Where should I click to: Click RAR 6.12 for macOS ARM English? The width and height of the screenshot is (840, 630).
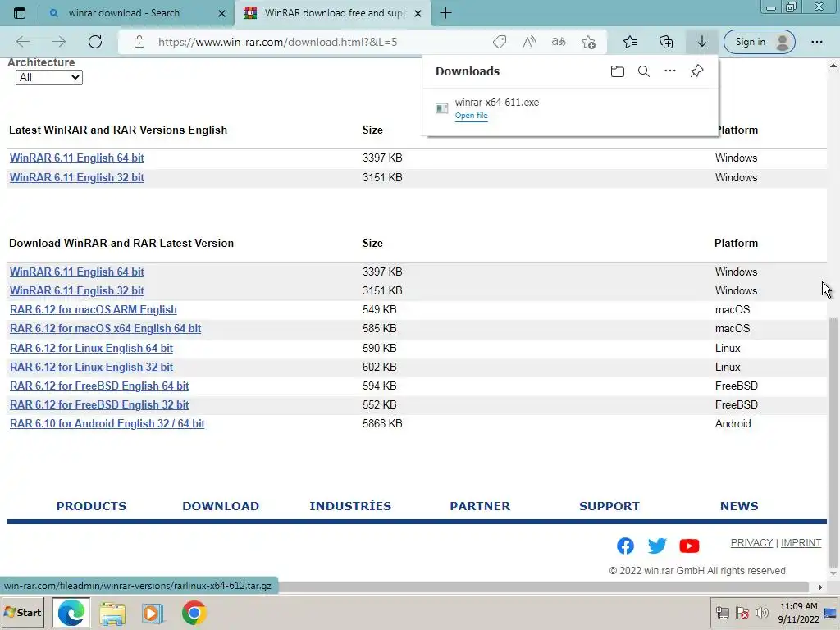pyautogui.click(x=94, y=309)
